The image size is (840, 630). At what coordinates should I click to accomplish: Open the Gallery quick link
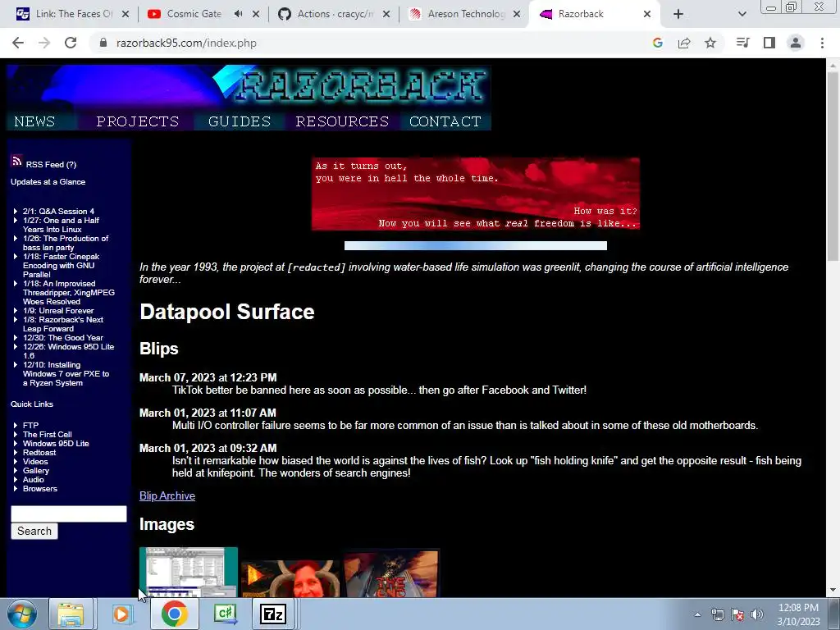(x=36, y=471)
